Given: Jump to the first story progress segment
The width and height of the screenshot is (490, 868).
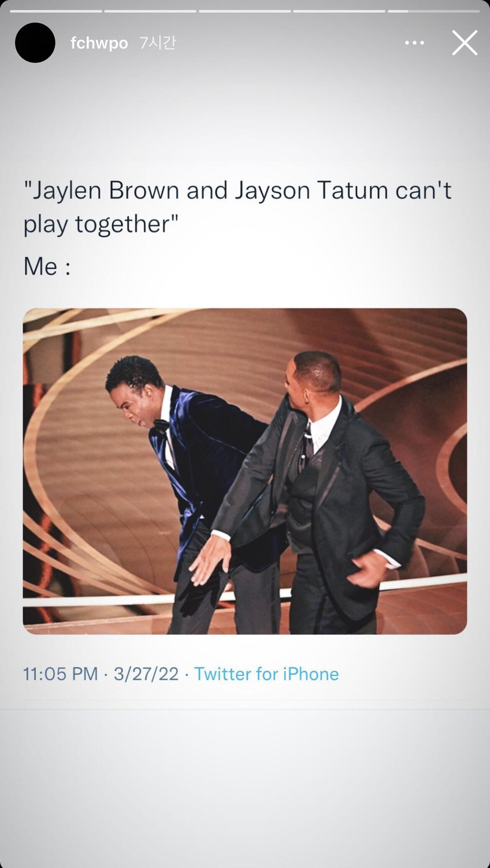Looking at the screenshot, I should pos(56,11).
